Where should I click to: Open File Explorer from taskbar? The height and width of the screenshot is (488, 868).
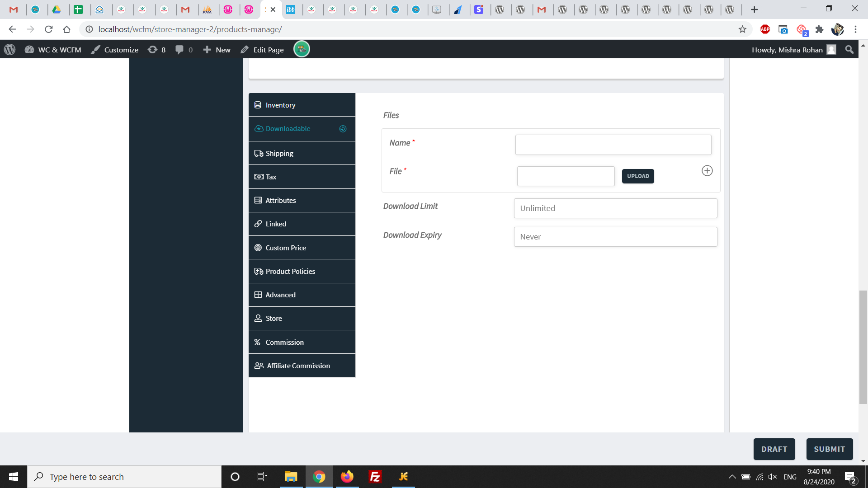click(x=291, y=477)
